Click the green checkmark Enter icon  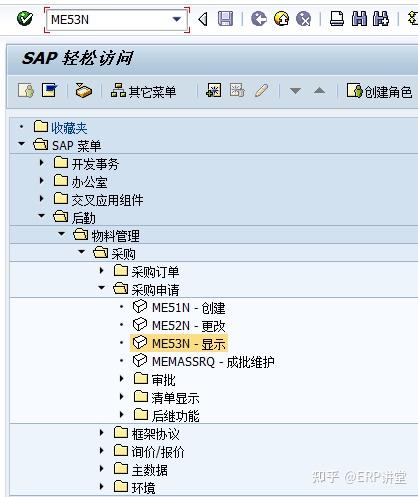(25, 19)
